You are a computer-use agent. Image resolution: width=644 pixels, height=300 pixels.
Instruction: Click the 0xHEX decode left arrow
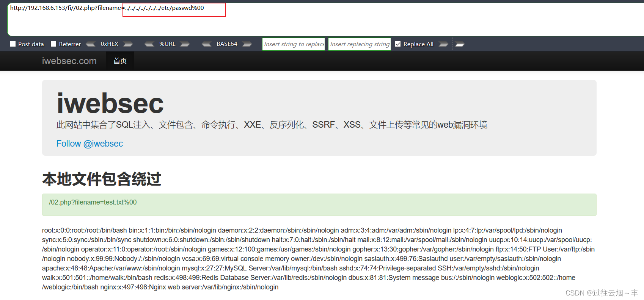pos(90,44)
